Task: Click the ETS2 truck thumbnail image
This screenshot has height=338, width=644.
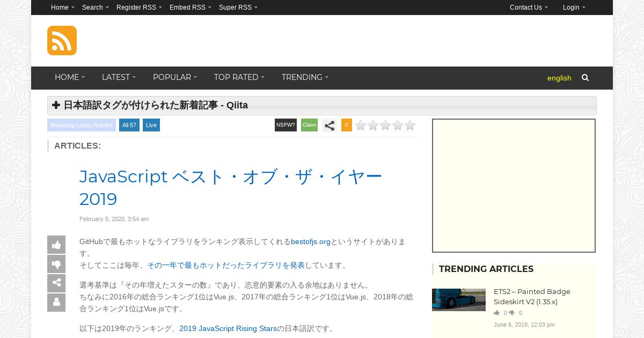Action: click(x=459, y=300)
